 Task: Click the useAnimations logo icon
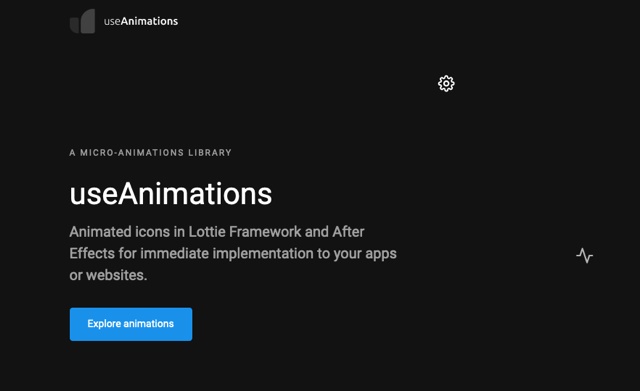point(82,21)
